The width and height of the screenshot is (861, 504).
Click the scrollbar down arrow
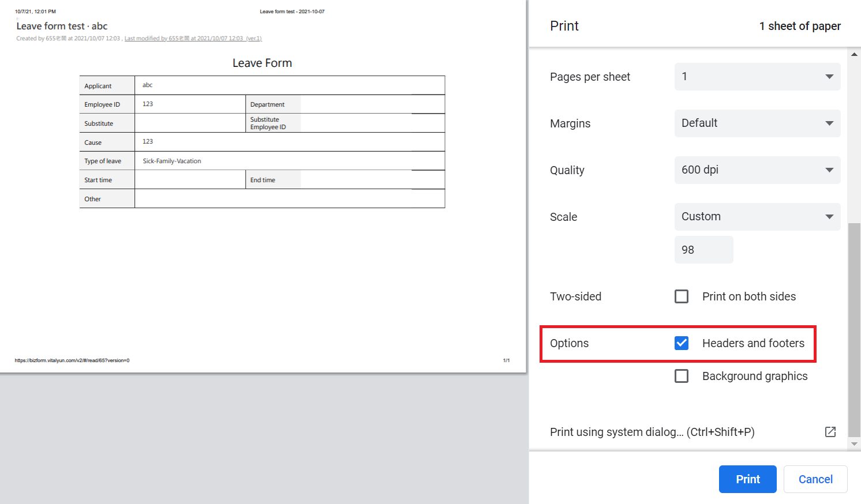(x=854, y=444)
